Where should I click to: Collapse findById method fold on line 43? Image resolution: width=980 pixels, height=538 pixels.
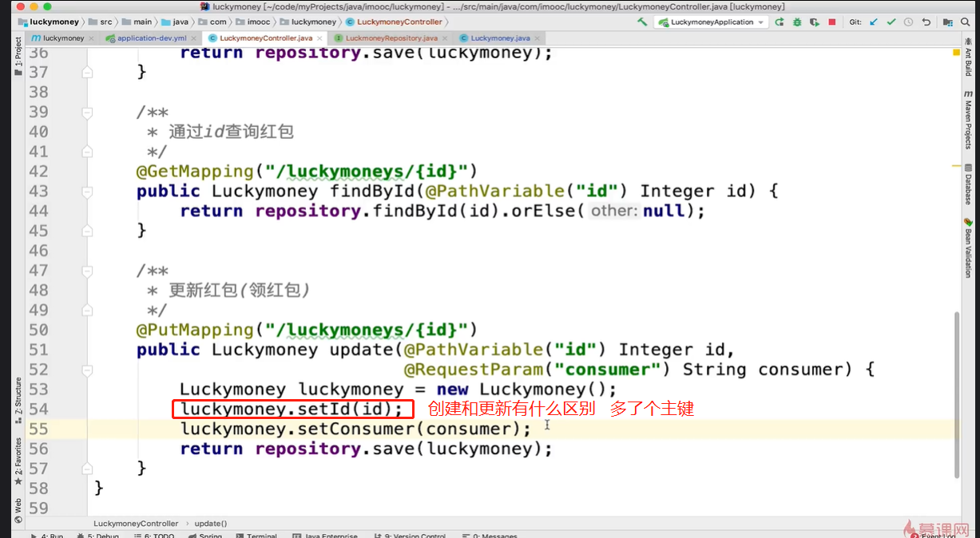pos(87,192)
